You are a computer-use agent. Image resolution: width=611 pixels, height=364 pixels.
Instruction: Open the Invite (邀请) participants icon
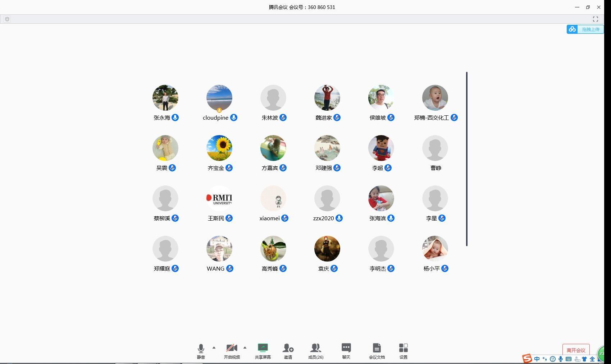tap(288, 348)
